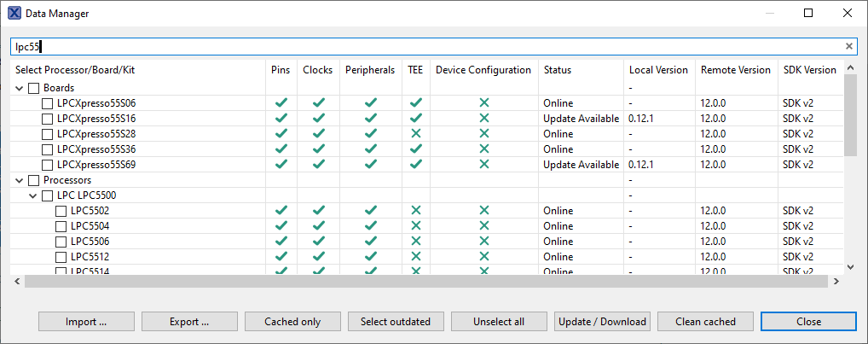
Task: Collapse the Boards tree node
Action: pos(20,88)
